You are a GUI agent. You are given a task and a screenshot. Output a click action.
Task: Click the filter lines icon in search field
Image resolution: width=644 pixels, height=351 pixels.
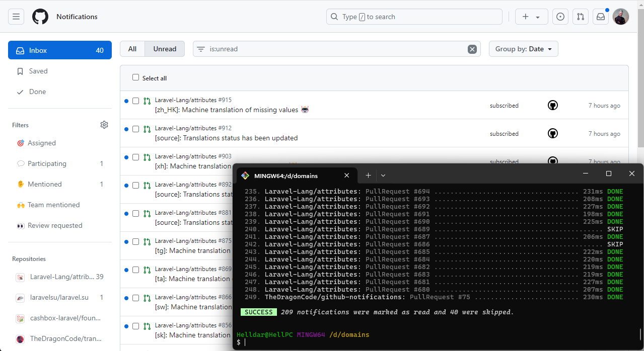201,49
